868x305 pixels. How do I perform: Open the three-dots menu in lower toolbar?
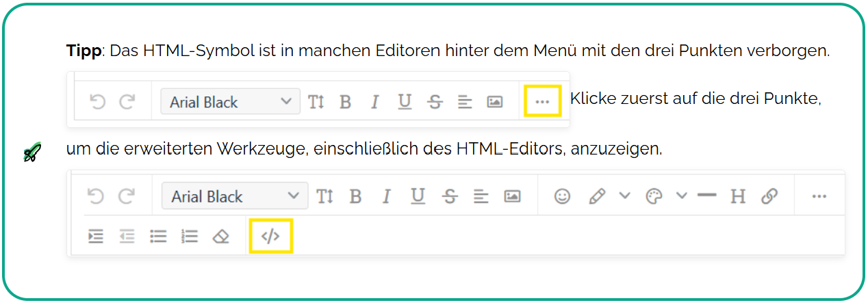click(x=819, y=196)
